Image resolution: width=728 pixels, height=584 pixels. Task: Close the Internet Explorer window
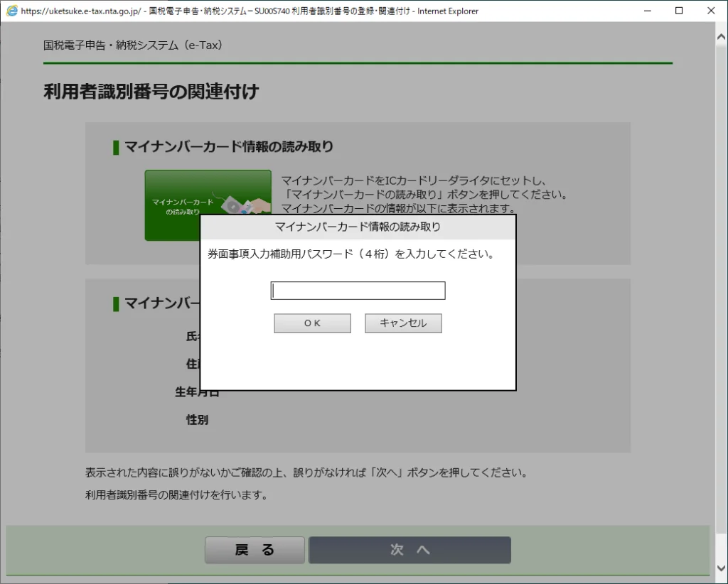(x=711, y=11)
